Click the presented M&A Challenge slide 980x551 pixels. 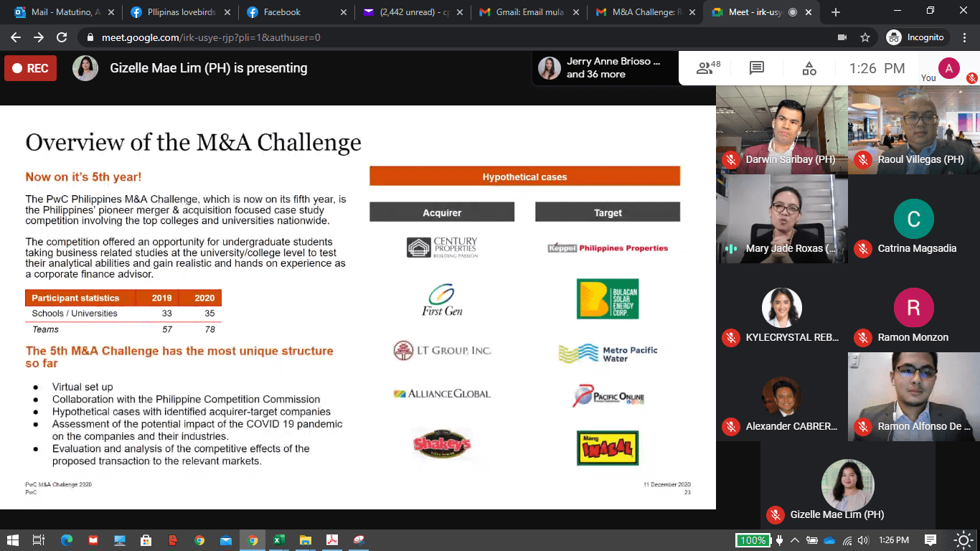[x=358, y=307]
